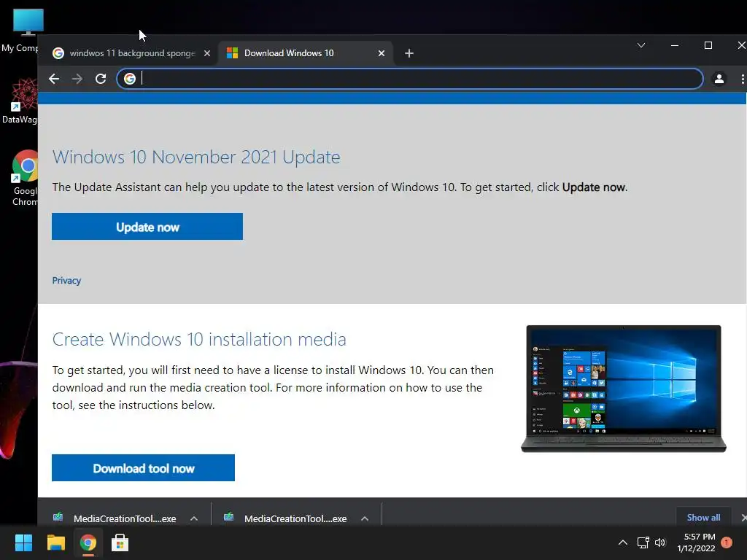
Task: Switch to the 'windwos 11 background sponge' tab
Action: coord(132,53)
